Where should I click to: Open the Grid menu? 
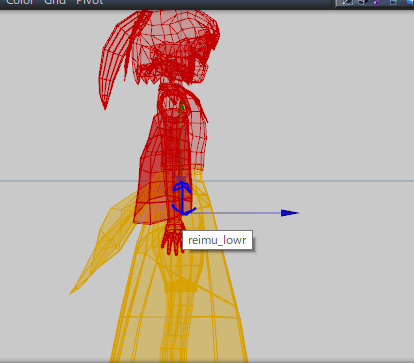tap(55, 2)
